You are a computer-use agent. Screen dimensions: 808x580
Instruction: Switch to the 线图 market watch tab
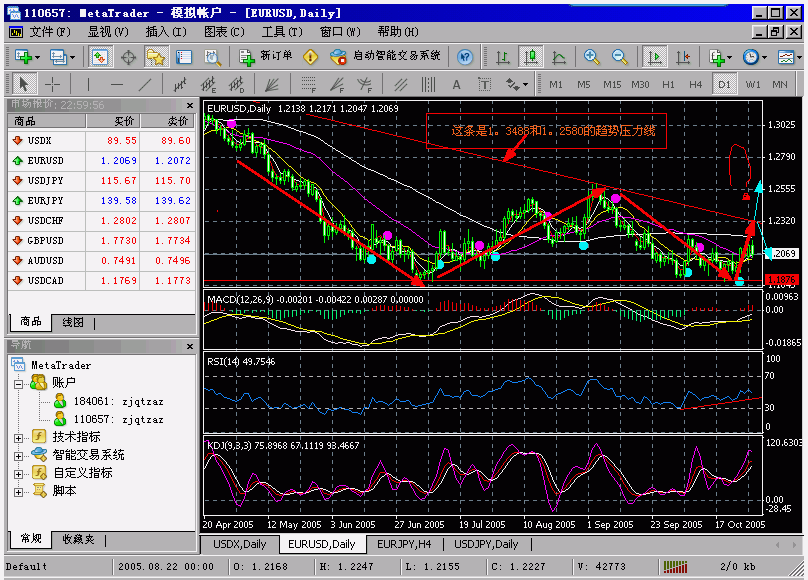click(x=73, y=322)
